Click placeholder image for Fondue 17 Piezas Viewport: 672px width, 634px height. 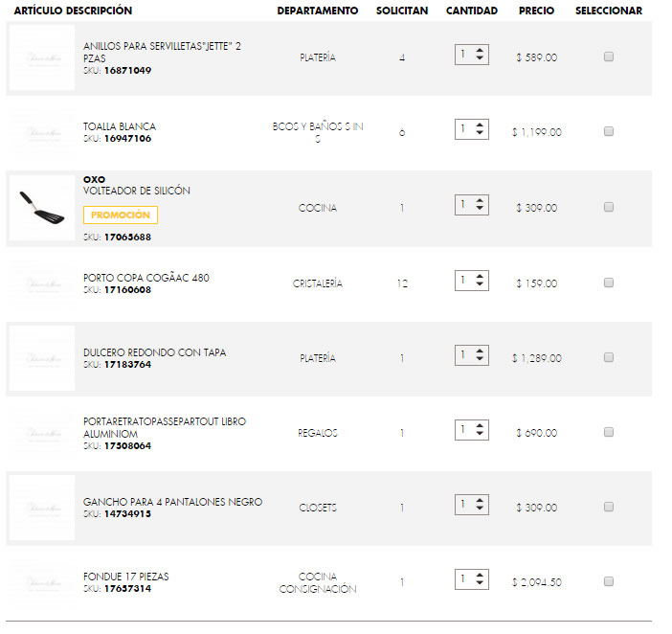click(x=41, y=582)
